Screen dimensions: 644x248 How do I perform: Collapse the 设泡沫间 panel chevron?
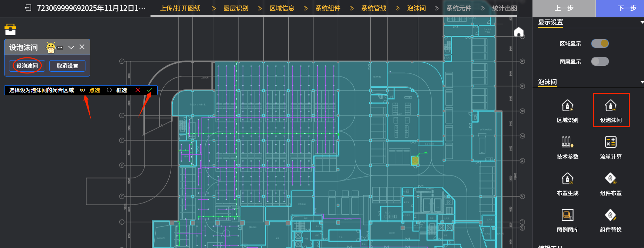point(71,47)
